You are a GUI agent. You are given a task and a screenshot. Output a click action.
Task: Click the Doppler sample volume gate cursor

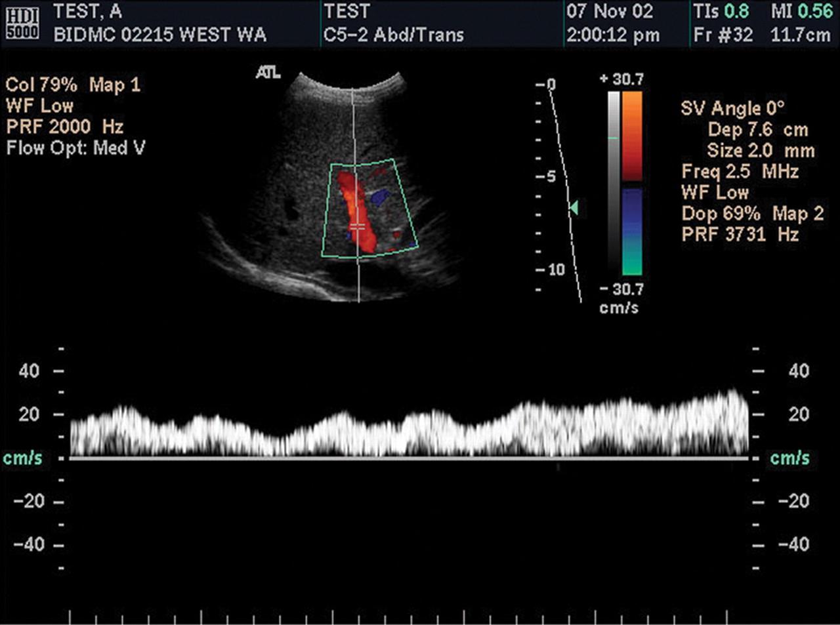click(x=358, y=227)
